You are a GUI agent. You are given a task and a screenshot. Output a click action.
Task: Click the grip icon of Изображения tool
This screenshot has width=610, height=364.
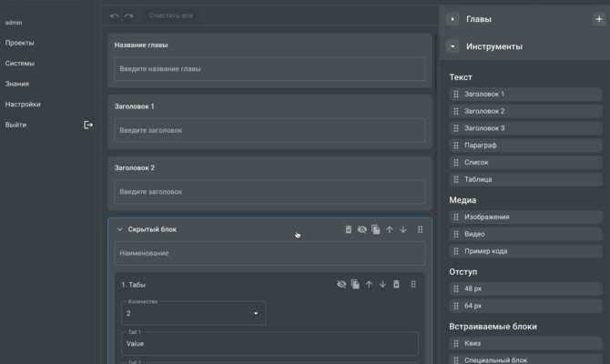coord(456,217)
